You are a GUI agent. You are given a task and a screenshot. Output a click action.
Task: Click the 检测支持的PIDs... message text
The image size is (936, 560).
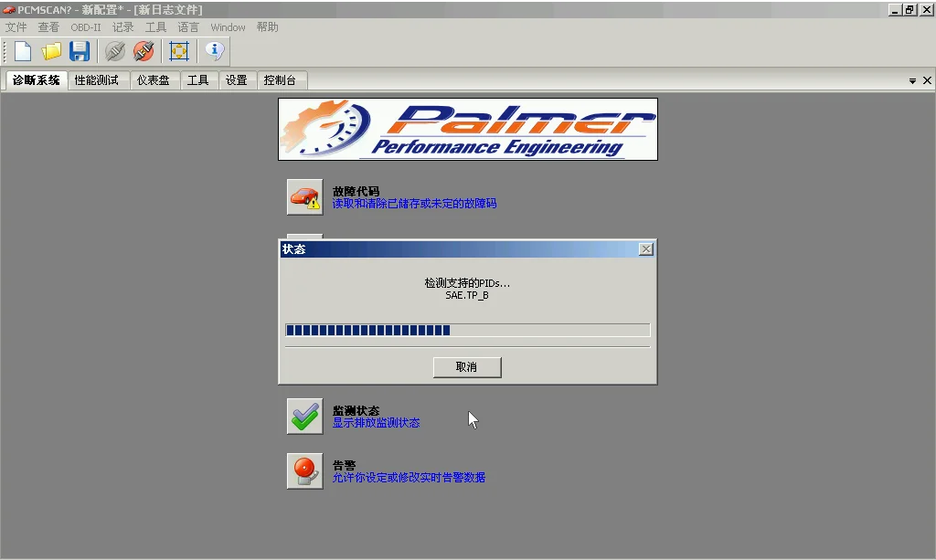point(467,282)
